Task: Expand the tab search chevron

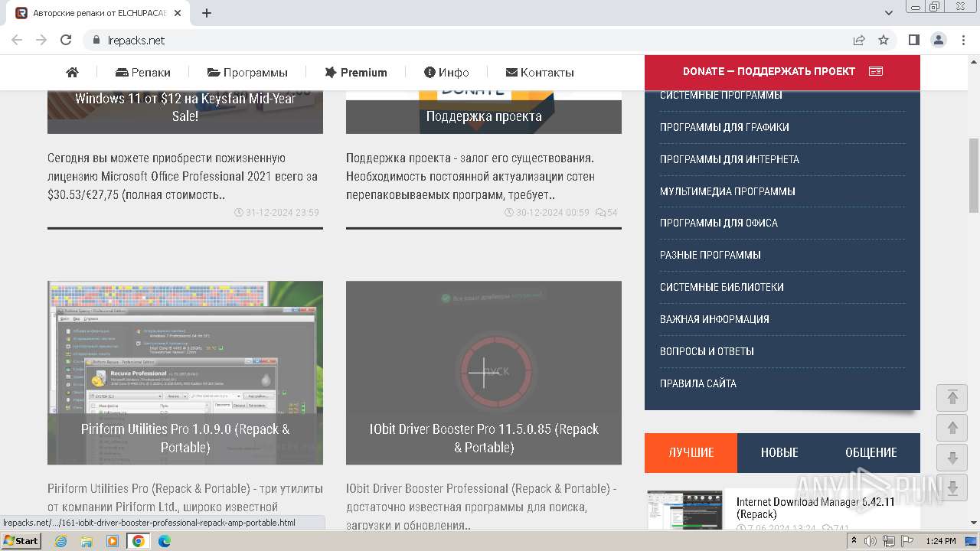Action: coord(889,13)
